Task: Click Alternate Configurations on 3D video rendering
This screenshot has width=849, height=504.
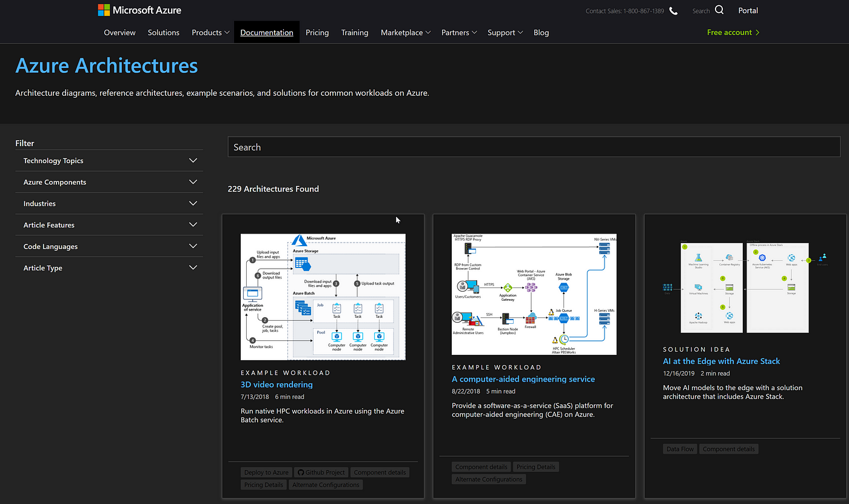Action: tap(326, 485)
